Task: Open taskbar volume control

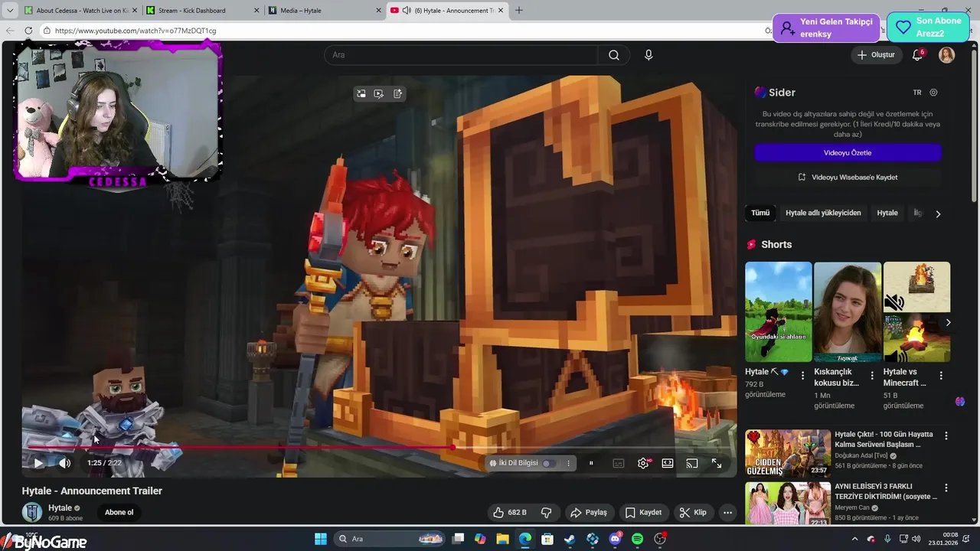Action: [x=916, y=539]
